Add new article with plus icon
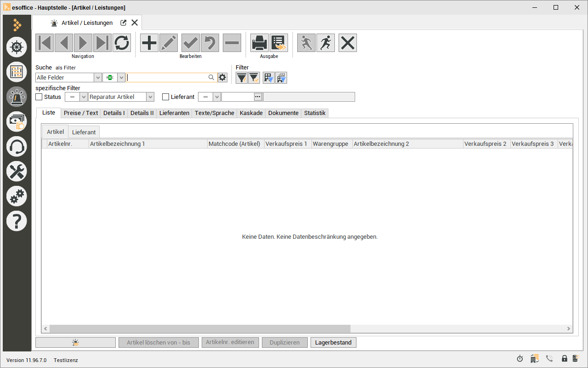 tap(149, 43)
